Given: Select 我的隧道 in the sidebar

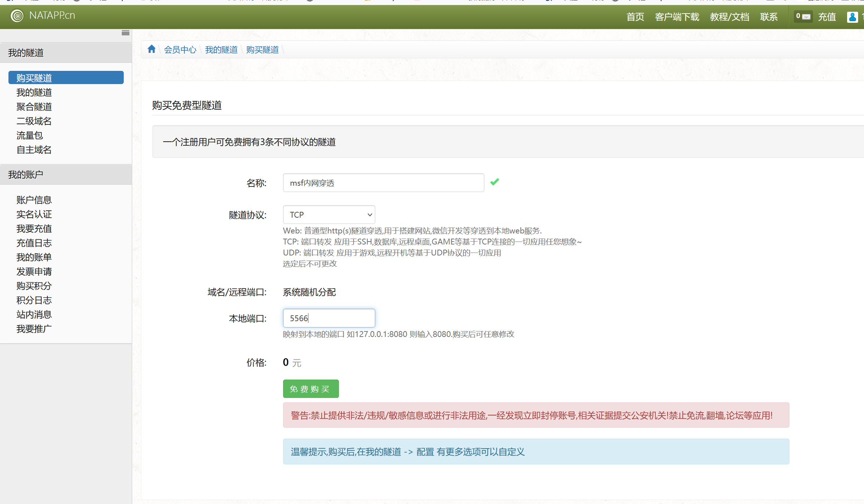Looking at the screenshot, I should coord(34,93).
